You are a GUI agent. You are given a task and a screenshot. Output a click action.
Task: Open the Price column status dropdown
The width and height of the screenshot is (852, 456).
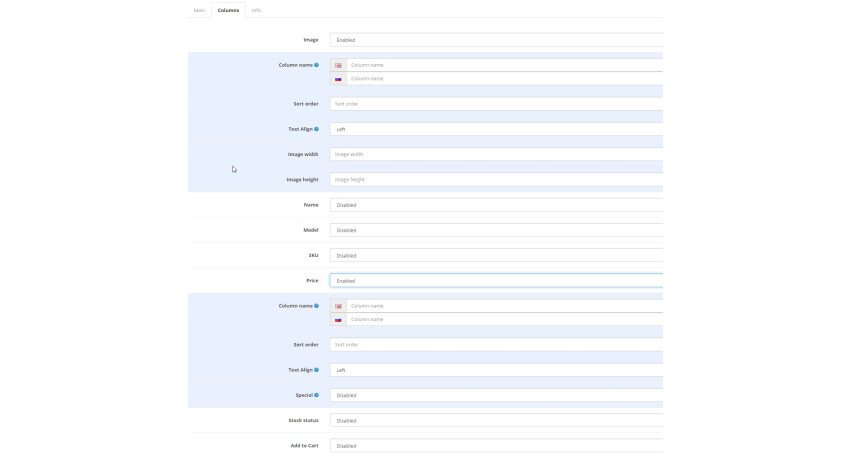(496, 281)
